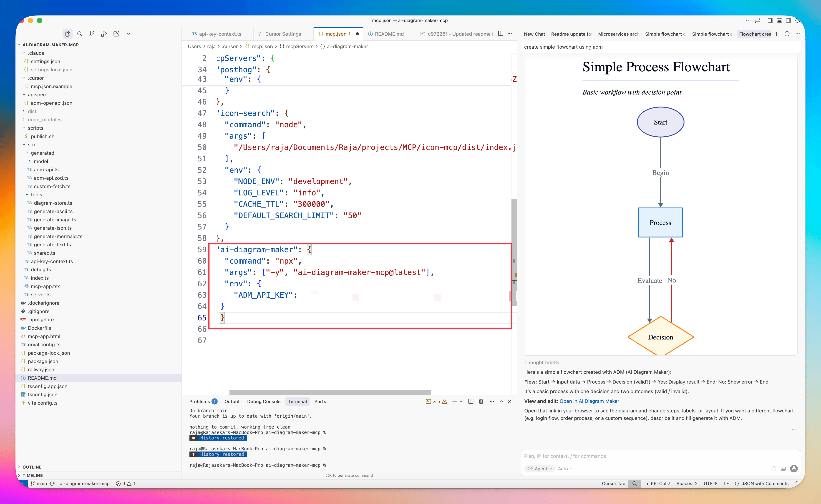Open the Agent mode dropdown

click(x=539, y=469)
